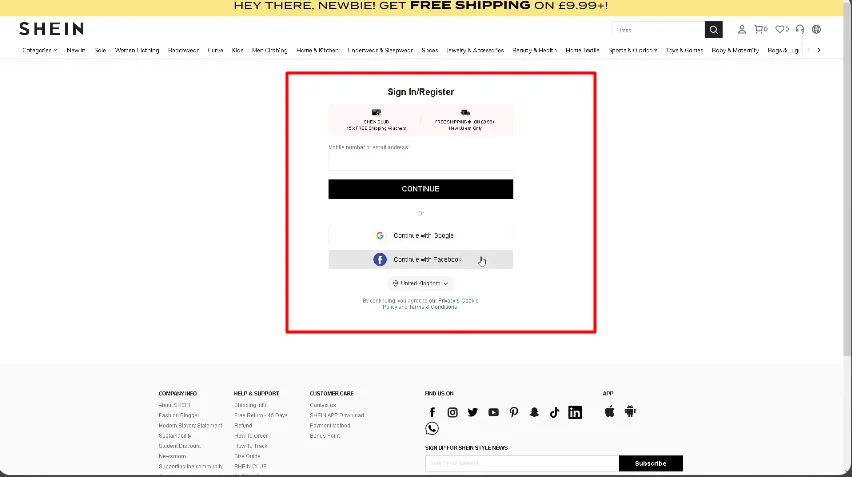Click the search magnifier button
Screen dimensions: 852x477
click(713, 30)
